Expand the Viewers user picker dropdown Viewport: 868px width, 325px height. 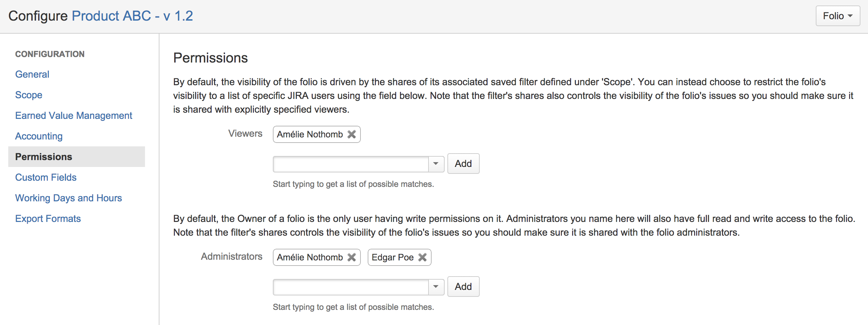click(436, 164)
